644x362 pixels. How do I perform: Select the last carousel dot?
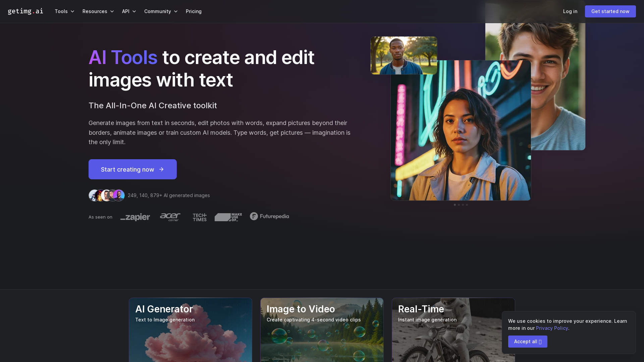tap(467, 205)
